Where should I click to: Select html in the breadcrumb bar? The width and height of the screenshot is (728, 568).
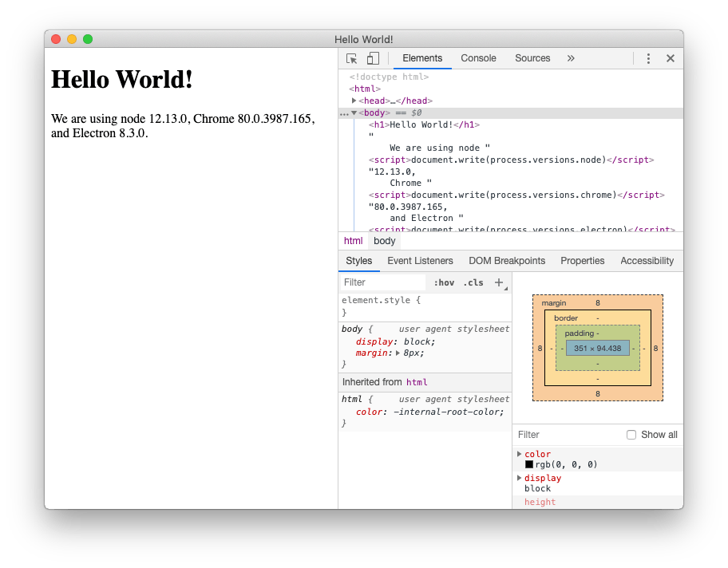[353, 241]
